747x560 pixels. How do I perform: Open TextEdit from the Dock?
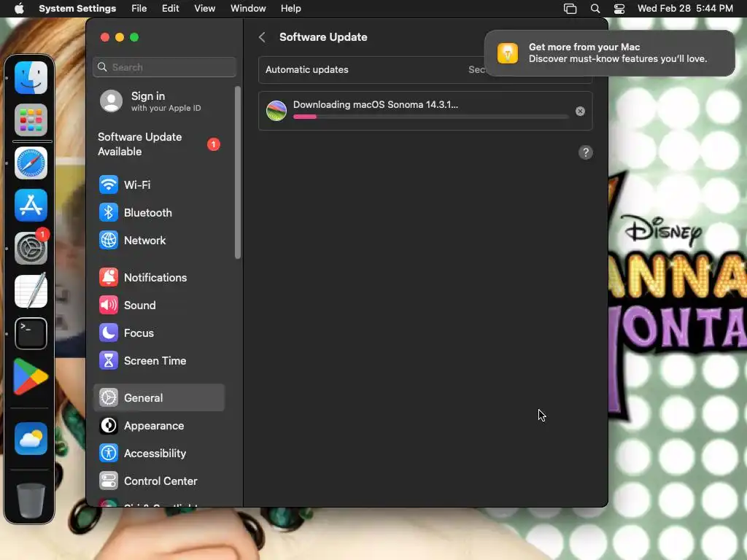31,290
